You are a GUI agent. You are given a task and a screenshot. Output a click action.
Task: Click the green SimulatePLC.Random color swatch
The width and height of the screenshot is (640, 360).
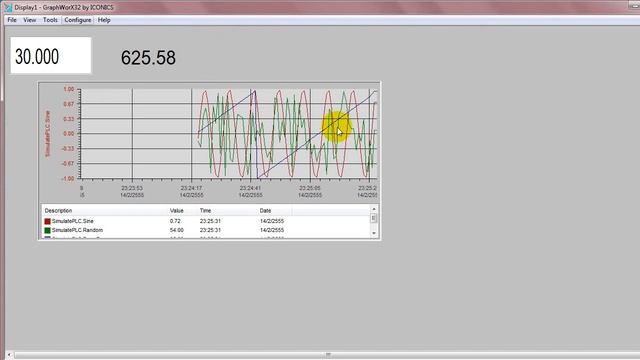[47, 230]
